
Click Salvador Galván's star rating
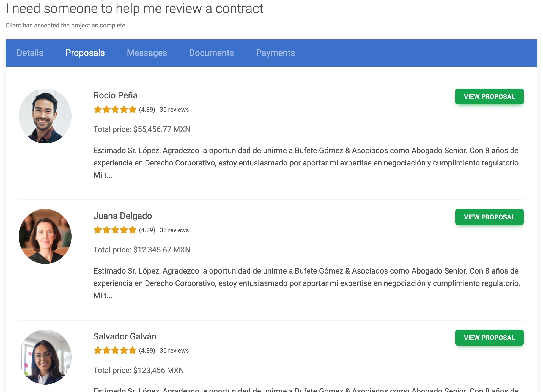pos(115,350)
